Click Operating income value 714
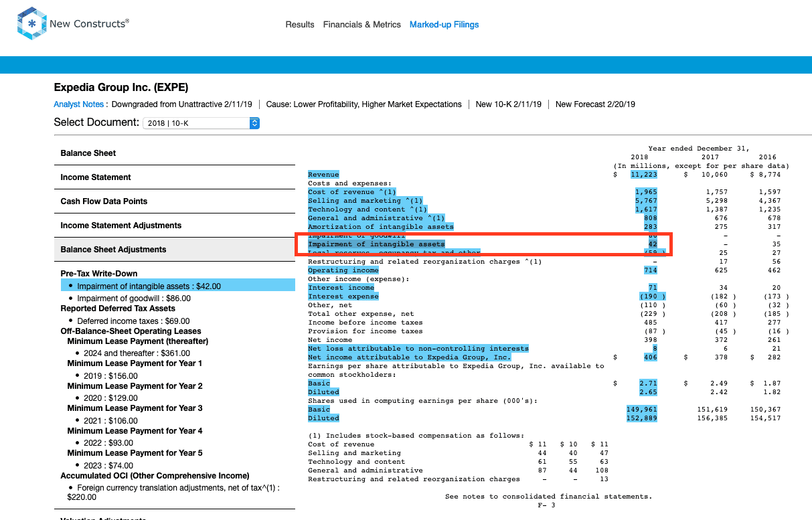This screenshot has height=520, width=812. point(651,270)
